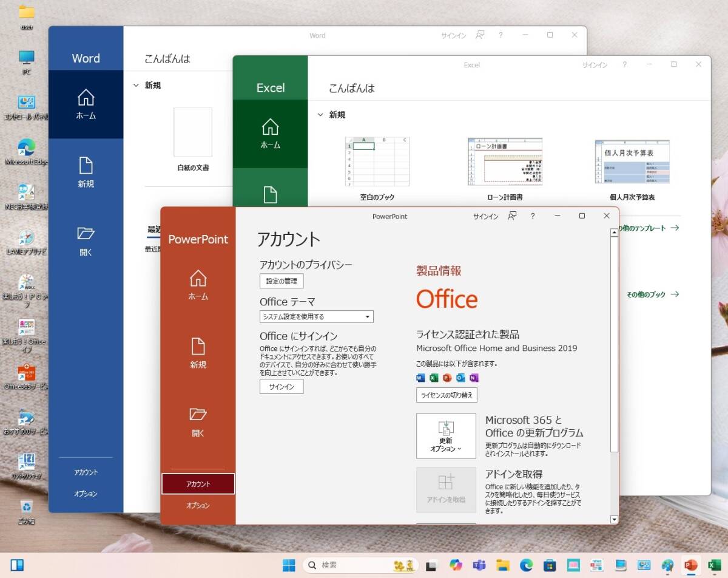Open Microsoft Store from taskbar

[550, 565]
